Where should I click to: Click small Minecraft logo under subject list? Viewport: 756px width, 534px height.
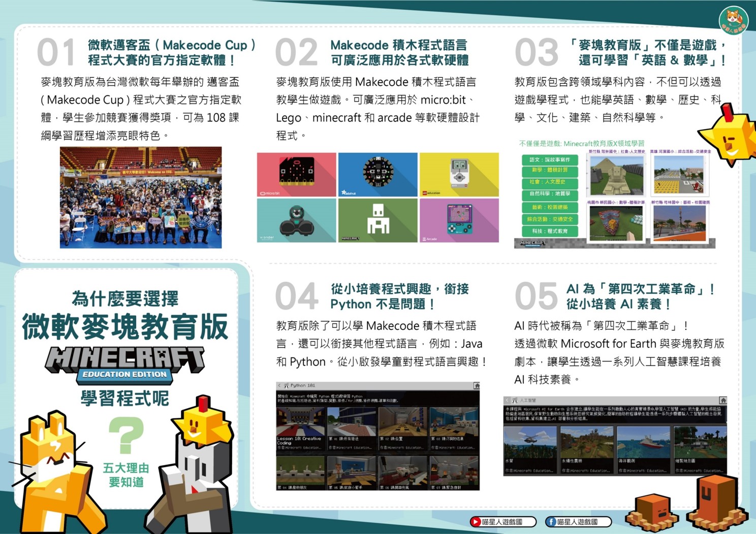532,244
